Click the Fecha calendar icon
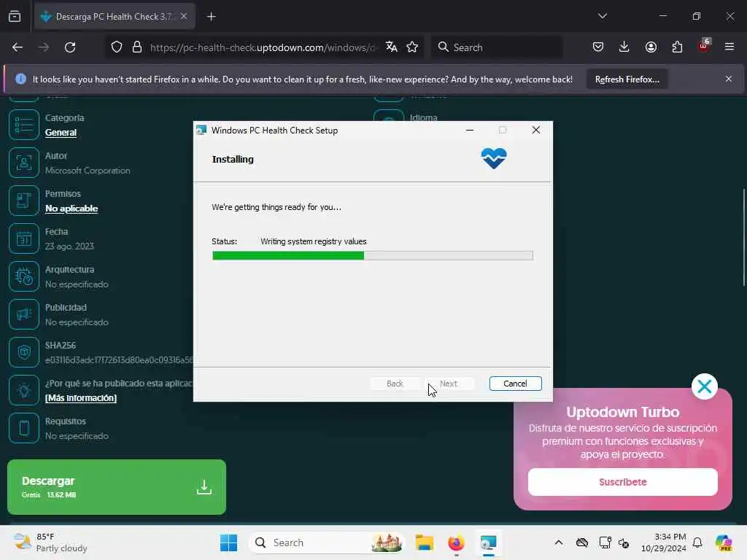Screen dimensions: 747x560 pyautogui.click(x=24, y=238)
